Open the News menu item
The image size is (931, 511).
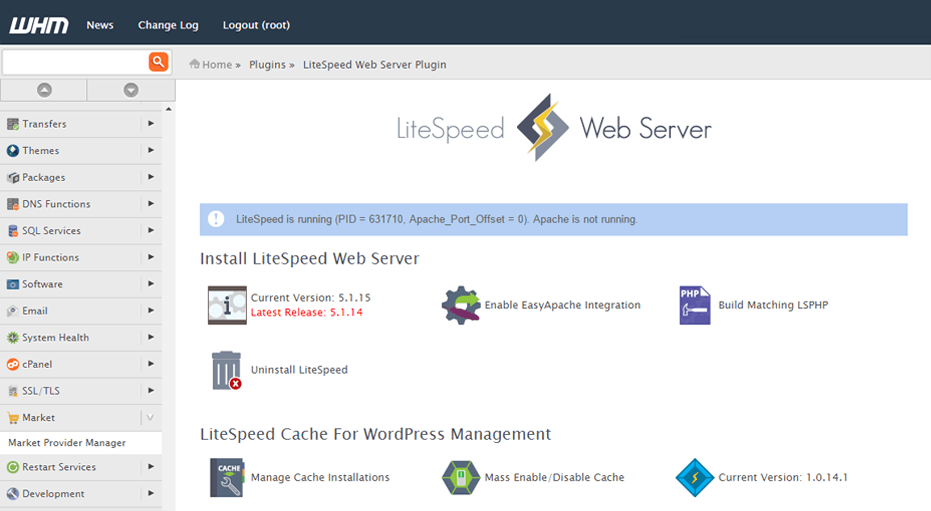[x=100, y=25]
